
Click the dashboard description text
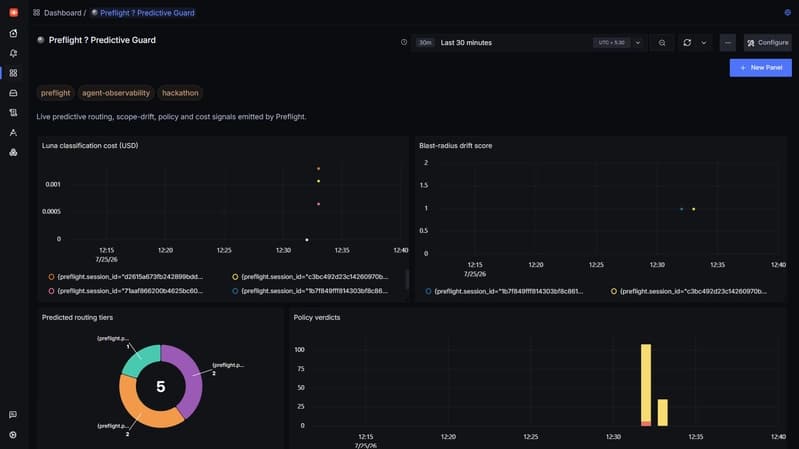tap(171, 117)
